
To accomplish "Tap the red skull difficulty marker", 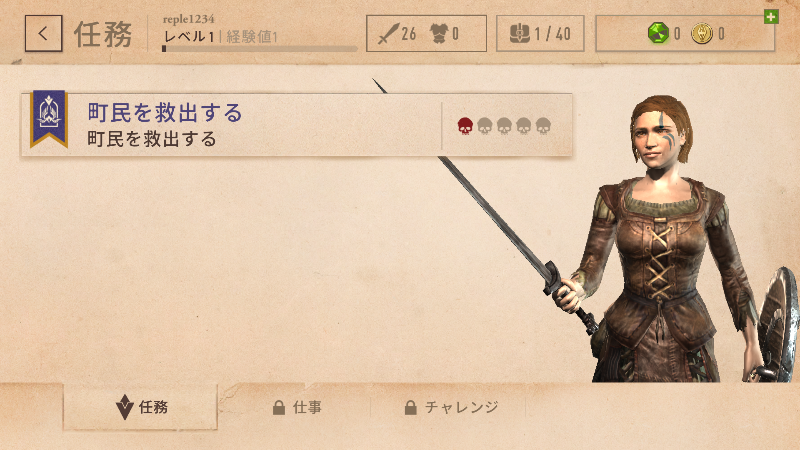I will (465, 126).
